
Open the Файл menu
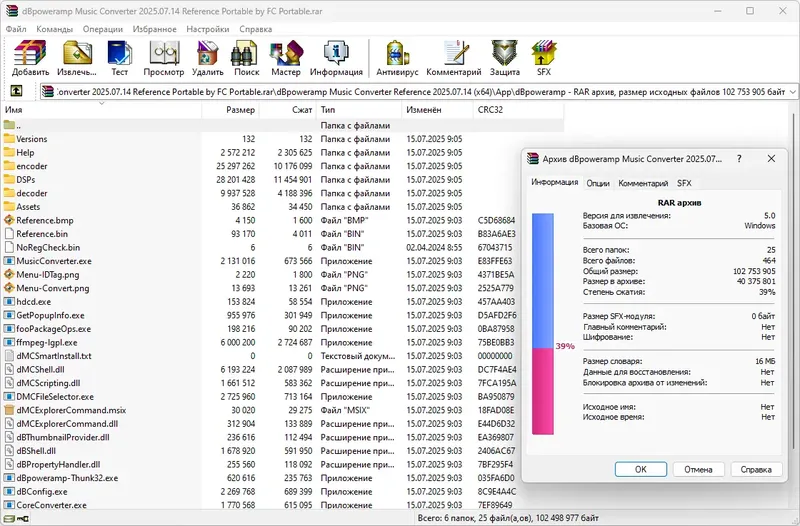[16, 29]
